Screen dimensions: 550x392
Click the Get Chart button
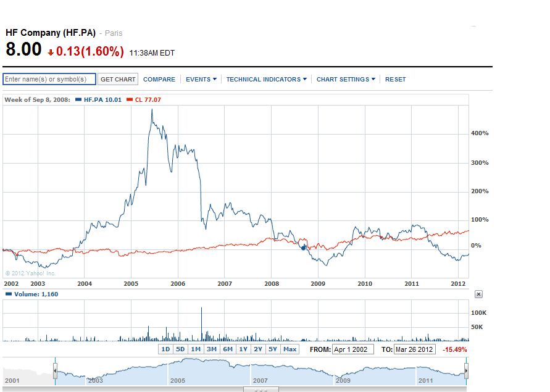[118, 79]
